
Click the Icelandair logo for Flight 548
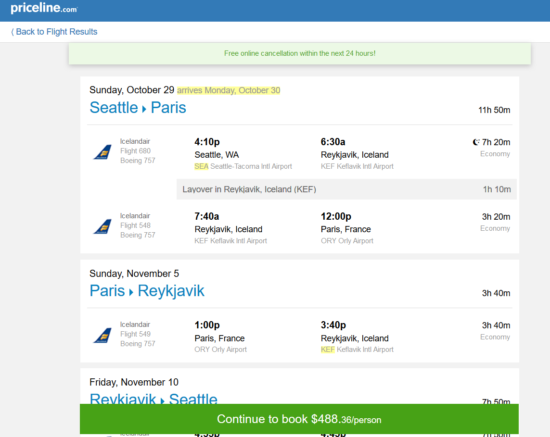[102, 227]
